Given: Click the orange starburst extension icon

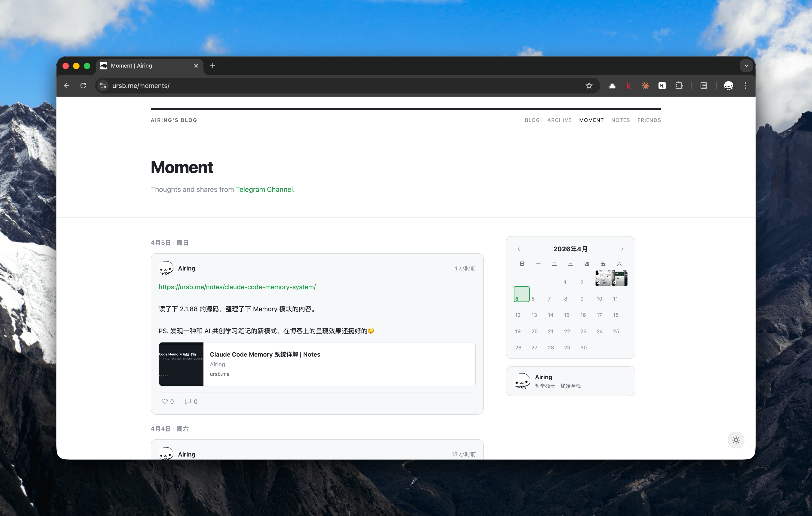Looking at the screenshot, I should (x=645, y=86).
